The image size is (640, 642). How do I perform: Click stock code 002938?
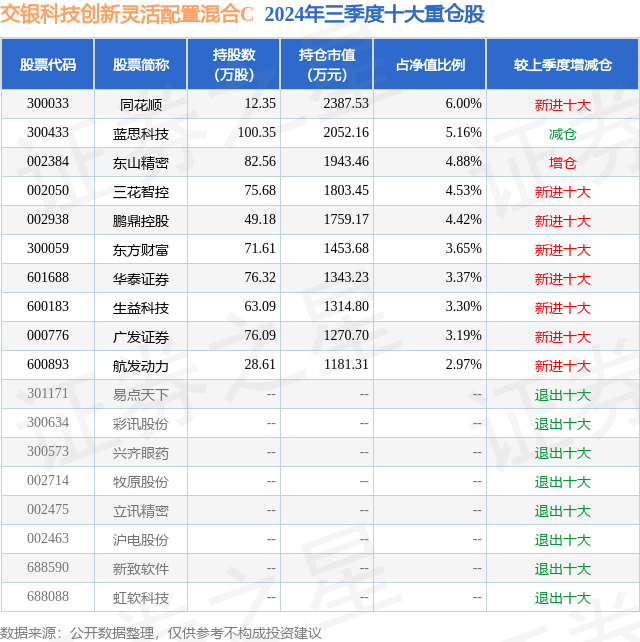48,220
